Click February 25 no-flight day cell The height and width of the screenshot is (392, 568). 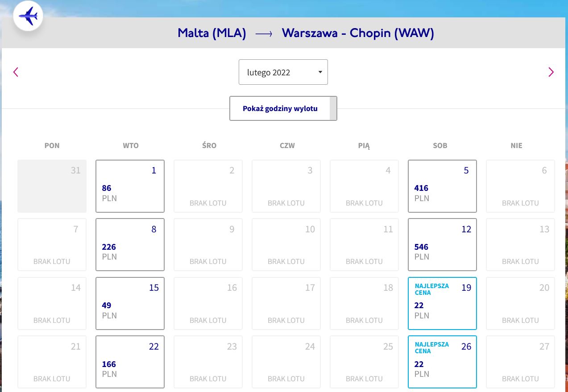(364, 362)
